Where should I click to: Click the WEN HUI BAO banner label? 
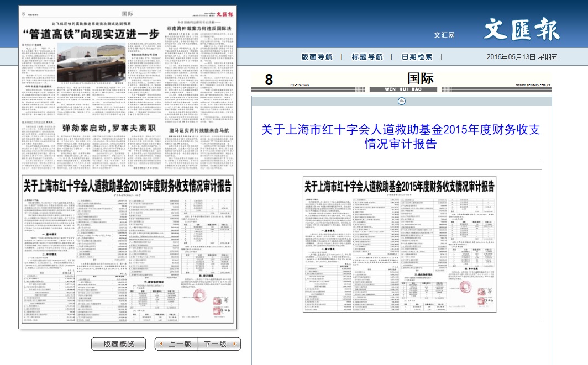click(403, 89)
